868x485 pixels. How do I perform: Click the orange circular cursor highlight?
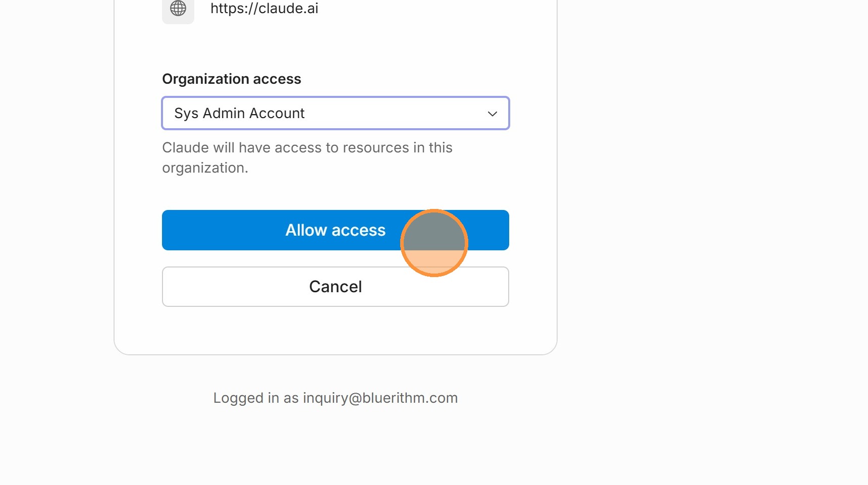[x=434, y=243]
